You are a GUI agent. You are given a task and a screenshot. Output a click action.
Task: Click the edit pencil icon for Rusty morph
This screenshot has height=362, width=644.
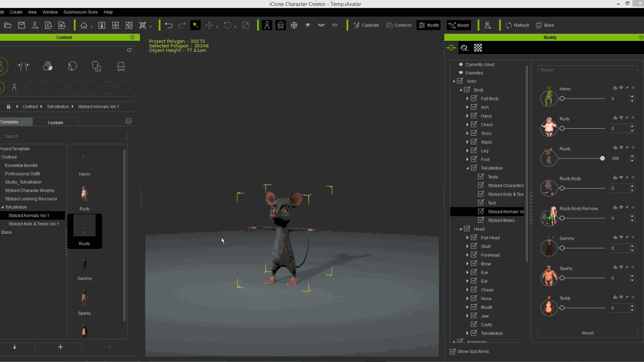click(x=627, y=148)
